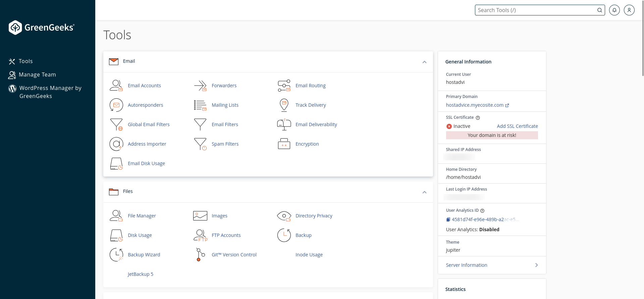Click the search magnifier icon

click(x=599, y=10)
